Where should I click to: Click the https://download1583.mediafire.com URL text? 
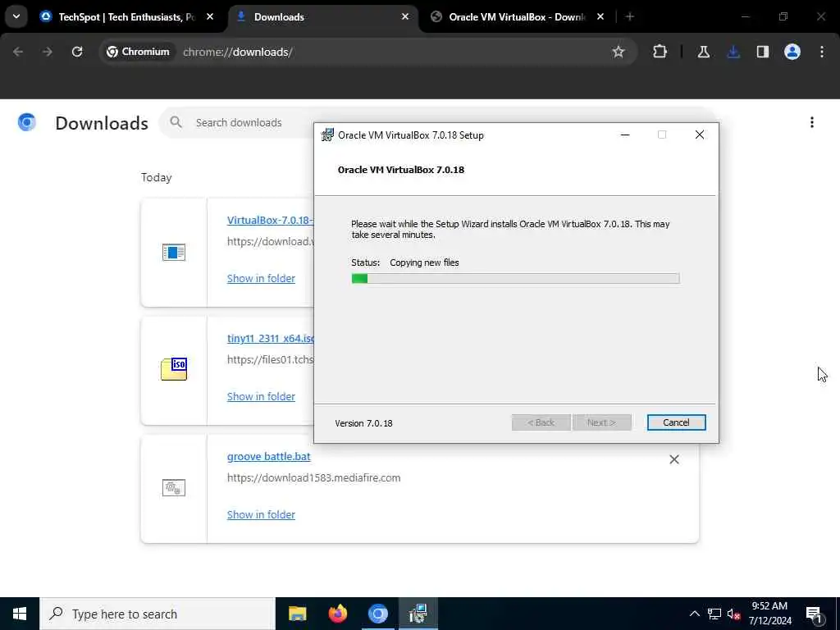pyautogui.click(x=313, y=478)
